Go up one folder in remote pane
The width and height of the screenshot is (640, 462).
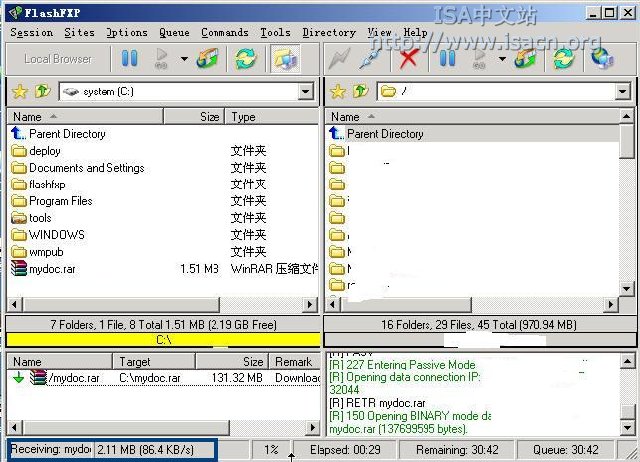[360, 91]
